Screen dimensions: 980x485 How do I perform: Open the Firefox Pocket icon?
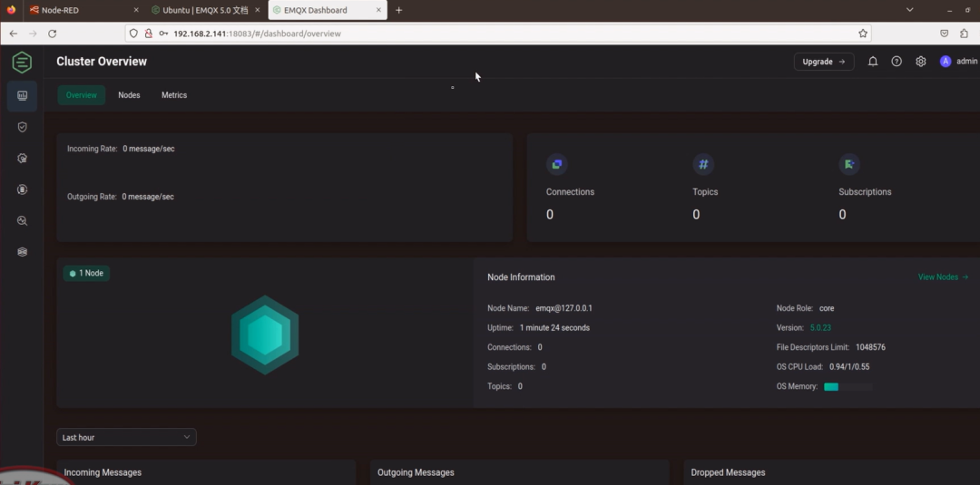(945, 34)
